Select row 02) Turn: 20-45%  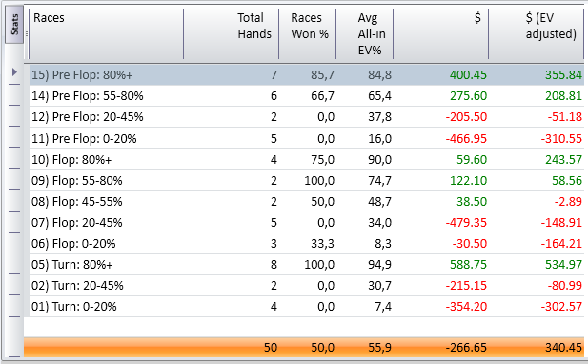306,286
